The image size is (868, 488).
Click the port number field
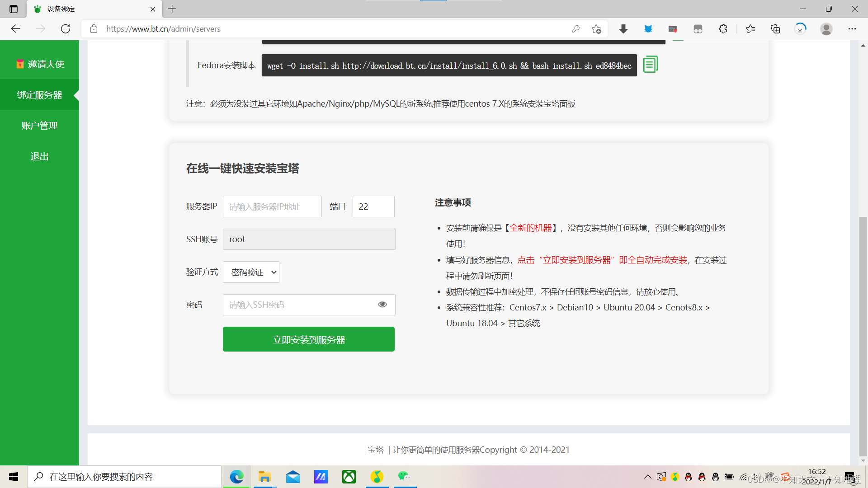pyautogui.click(x=373, y=206)
